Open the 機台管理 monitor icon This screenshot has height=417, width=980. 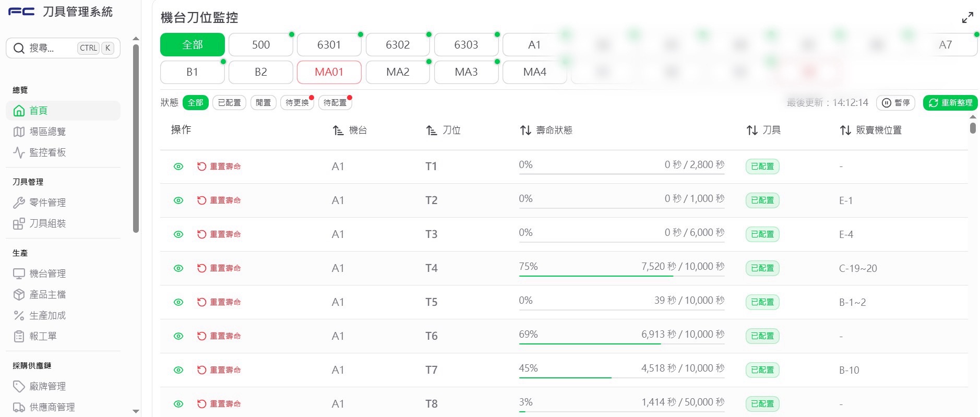(19, 273)
